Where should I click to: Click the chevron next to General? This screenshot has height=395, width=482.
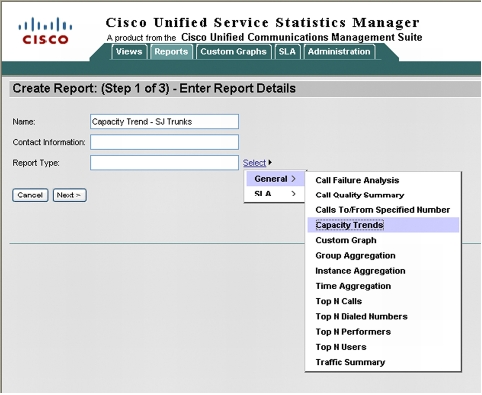point(293,179)
